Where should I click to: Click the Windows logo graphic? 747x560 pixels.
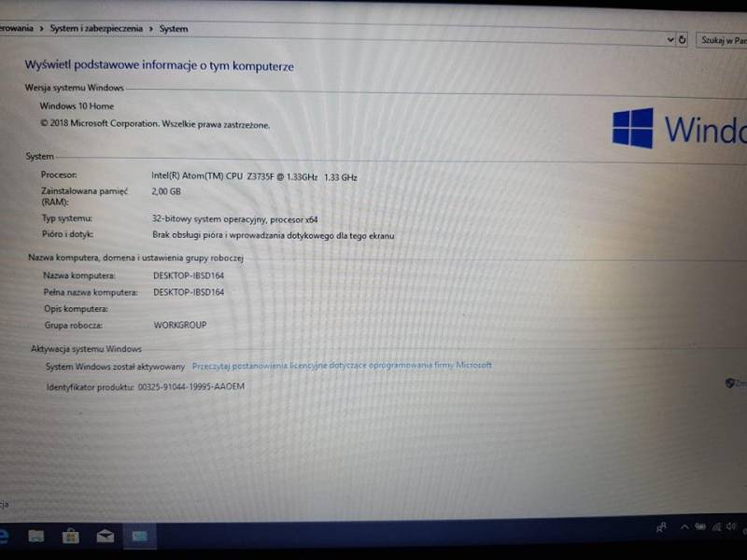click(x=633, y=128)
